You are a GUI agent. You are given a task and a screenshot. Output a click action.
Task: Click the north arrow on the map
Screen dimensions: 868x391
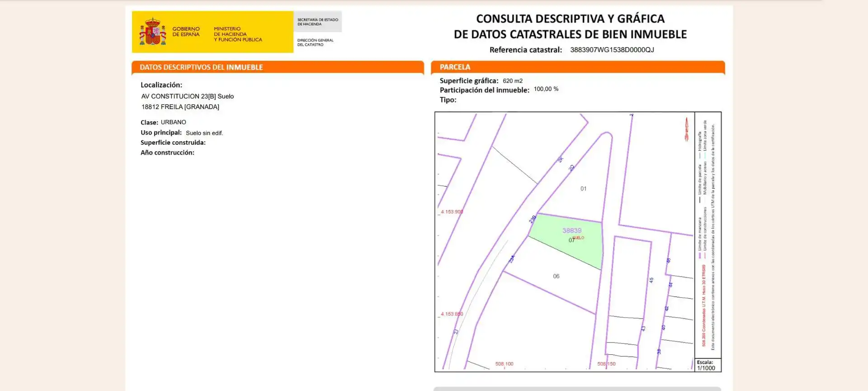[x=686, y=129]
